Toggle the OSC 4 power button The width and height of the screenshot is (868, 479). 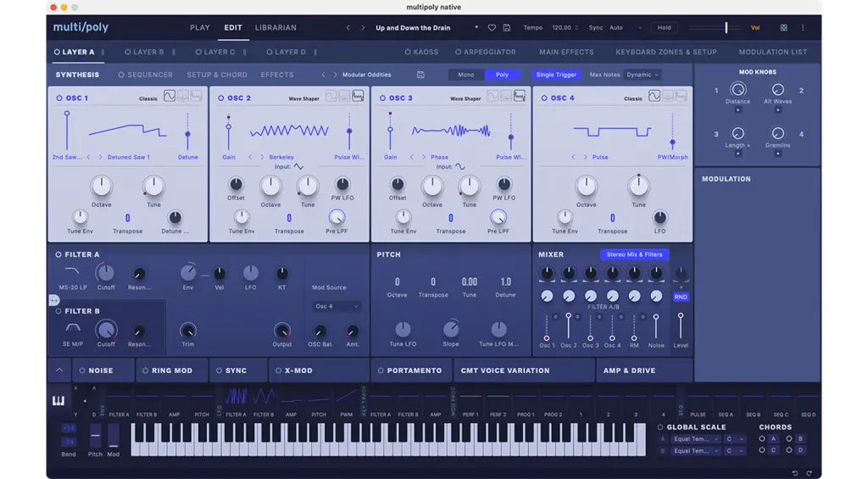[544, 98]
